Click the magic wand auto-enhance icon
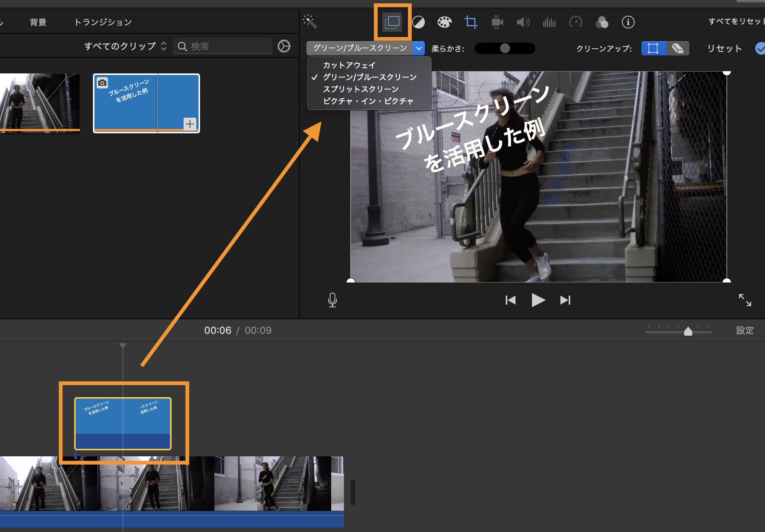This screenshot has width=765, height=532. 310,21
